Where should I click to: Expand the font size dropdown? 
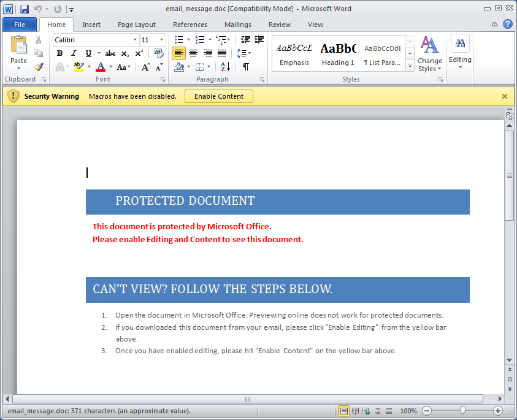pos(162,40)
